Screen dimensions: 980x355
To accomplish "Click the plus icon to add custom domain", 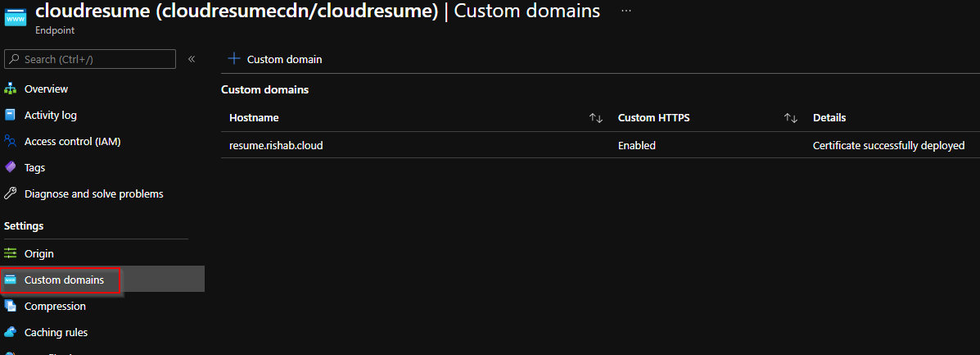I will [x=234, y=59].
